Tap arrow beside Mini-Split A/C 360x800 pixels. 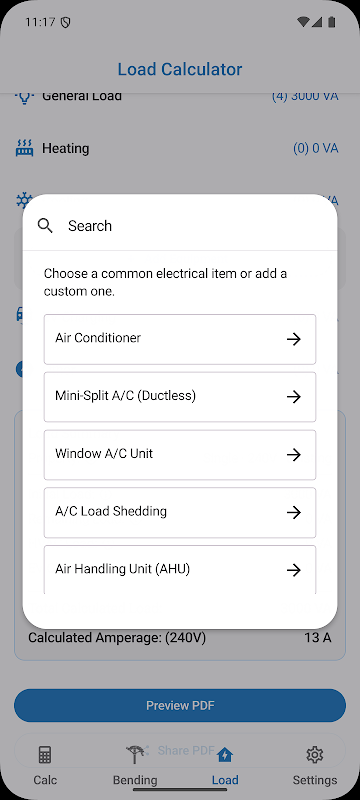pyautogui.click(x=294, y=397)
